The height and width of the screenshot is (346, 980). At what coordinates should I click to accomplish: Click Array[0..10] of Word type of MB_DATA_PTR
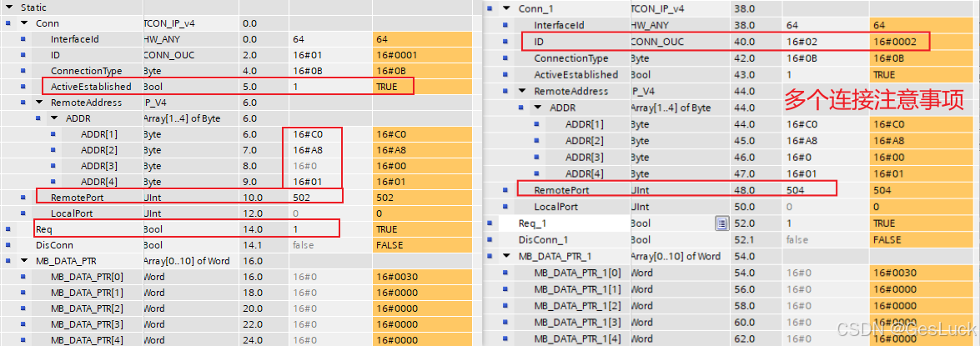[186, 260]
